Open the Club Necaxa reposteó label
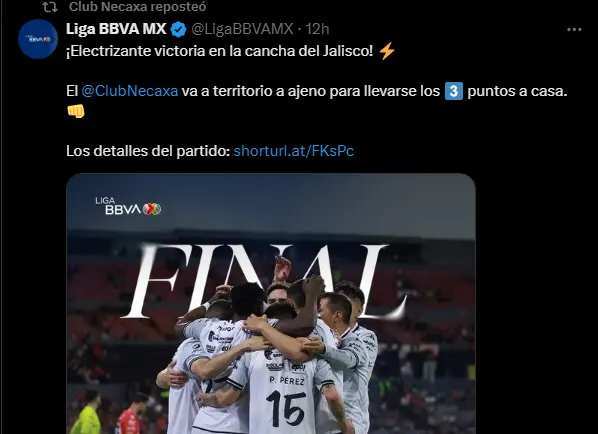 pyautogui.click(x=137, y=6)
